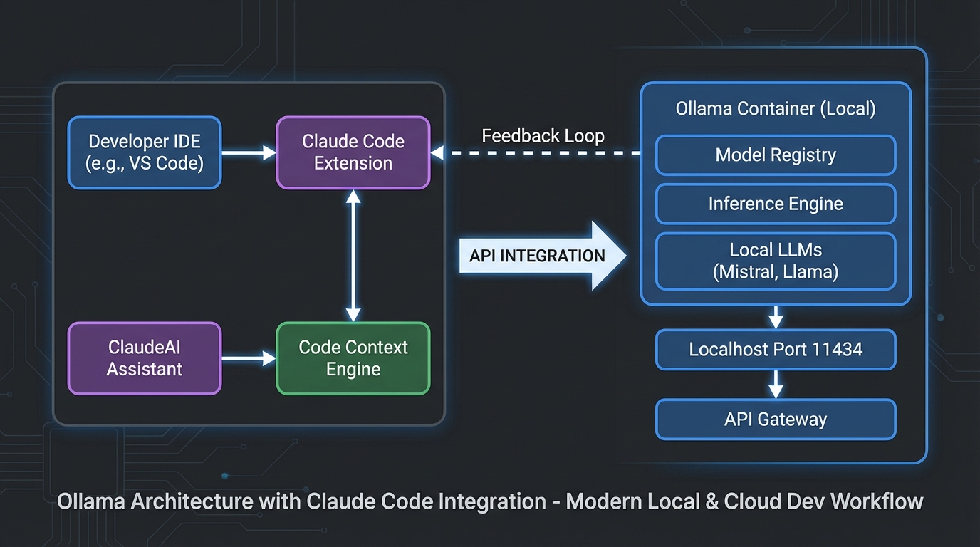Enable the arrow between IDE and Extension
The height and width of the screenshot is (547, 980).
click(x=248, y=152)
